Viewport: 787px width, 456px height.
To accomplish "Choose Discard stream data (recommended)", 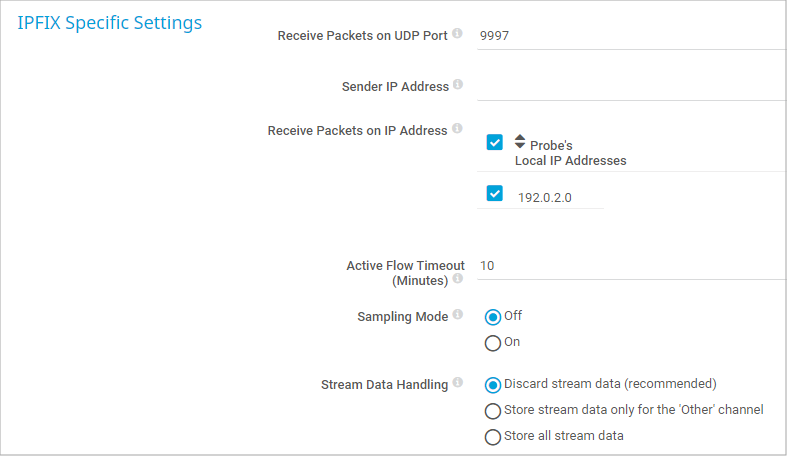I will coord(492,384).
